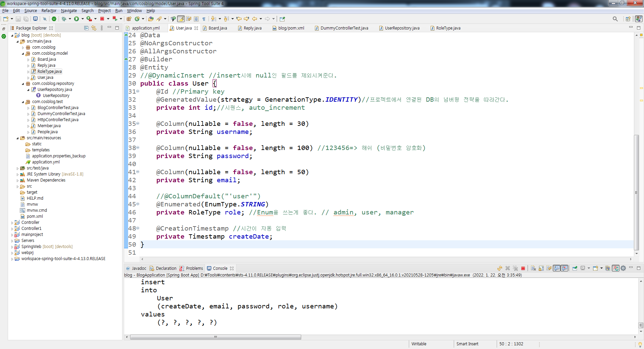The width and height of the screenshot is (644, 349).
Task: Toggle Show Whitespace Characters pilcrow icon
Action: [x=204, y=19]
